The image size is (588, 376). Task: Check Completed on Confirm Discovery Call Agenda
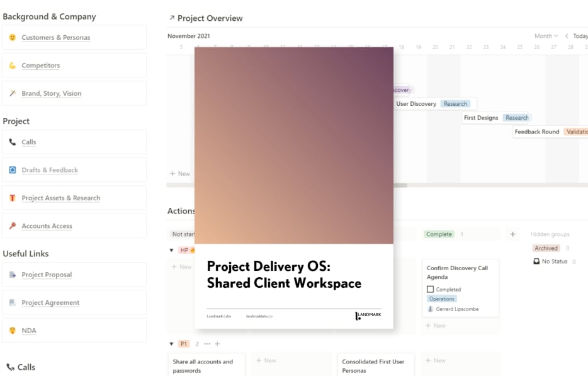[431, 289]
